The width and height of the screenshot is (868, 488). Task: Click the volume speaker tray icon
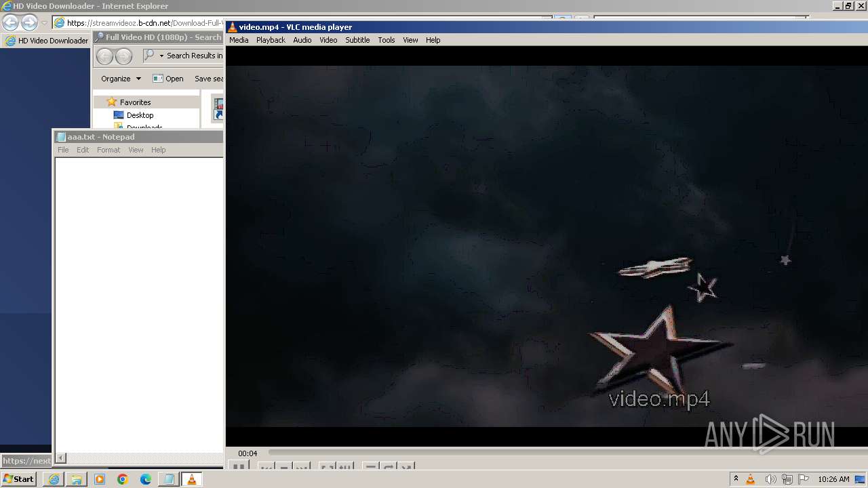tap(770, 479)
